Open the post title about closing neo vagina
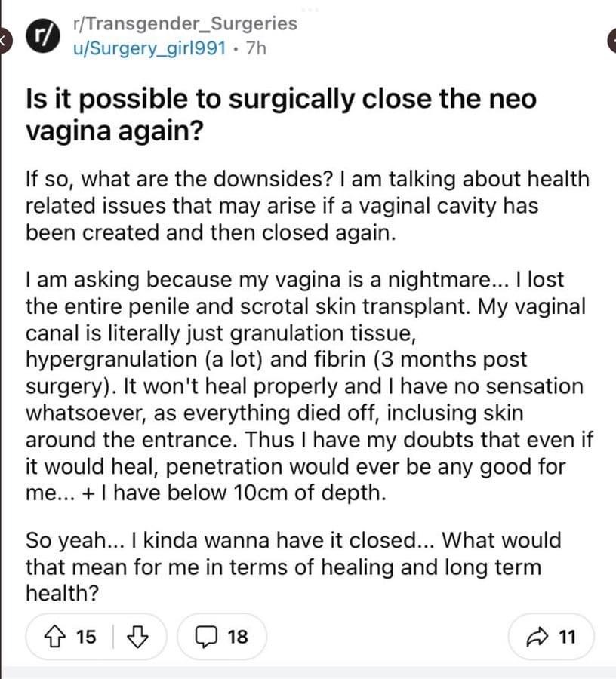 click(x=281, y=115)
